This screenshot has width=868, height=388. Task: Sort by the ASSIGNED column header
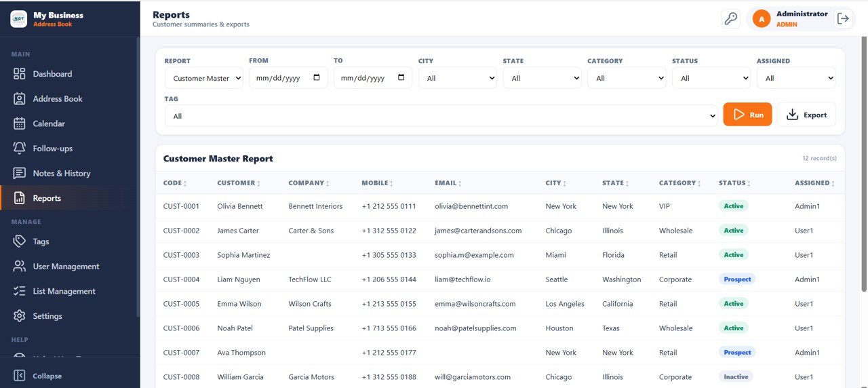pos(814,183)
